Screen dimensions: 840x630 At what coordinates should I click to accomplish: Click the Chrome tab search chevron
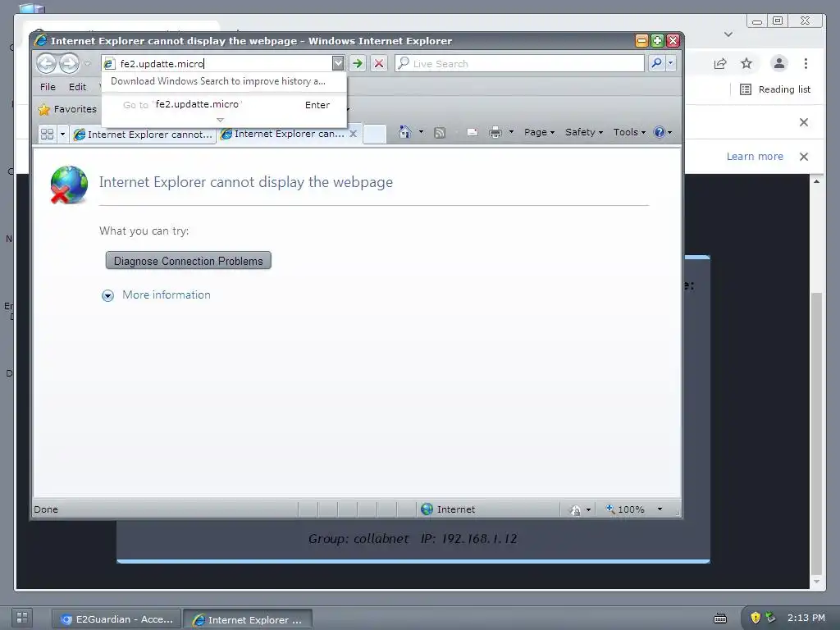pos(728,34)
